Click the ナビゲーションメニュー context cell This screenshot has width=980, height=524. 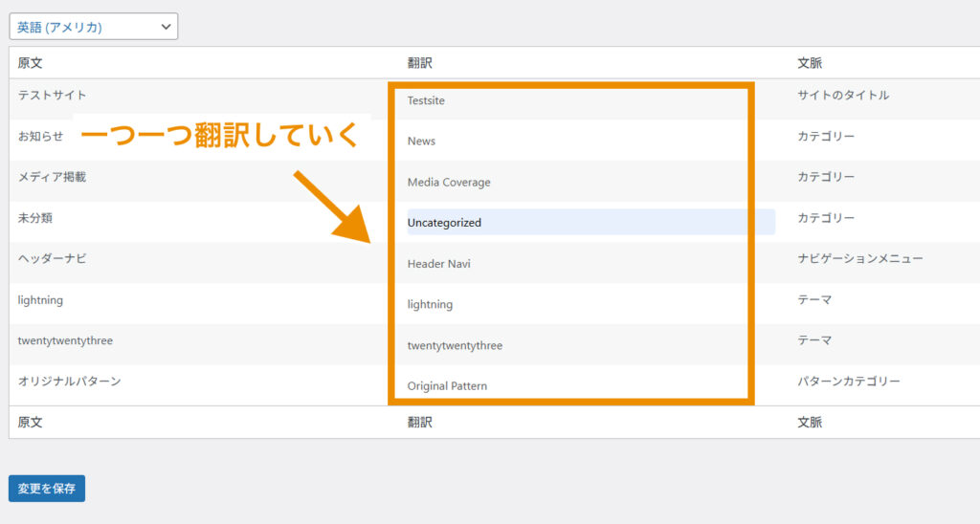859,259
